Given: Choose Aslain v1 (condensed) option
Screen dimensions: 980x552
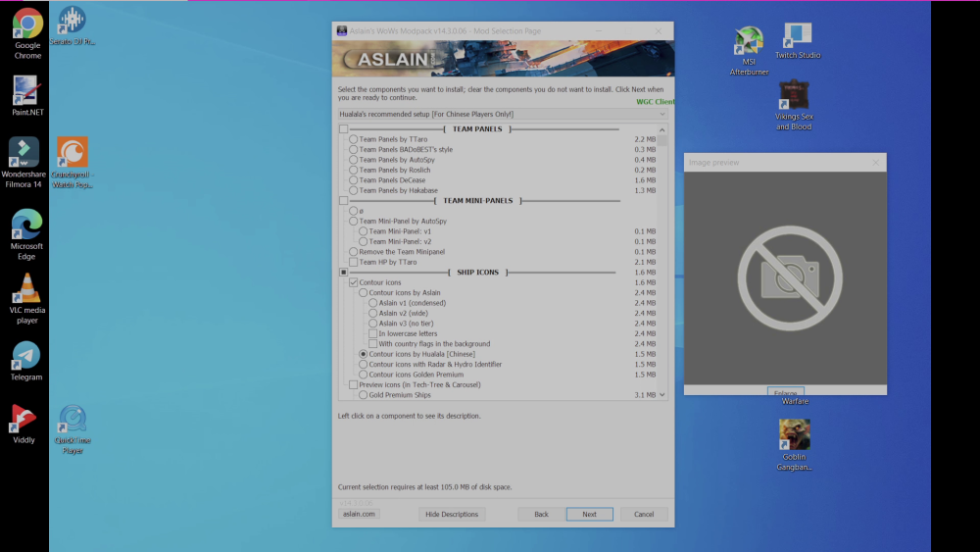Looking at the screenshot, I should [x=372, y=303].
